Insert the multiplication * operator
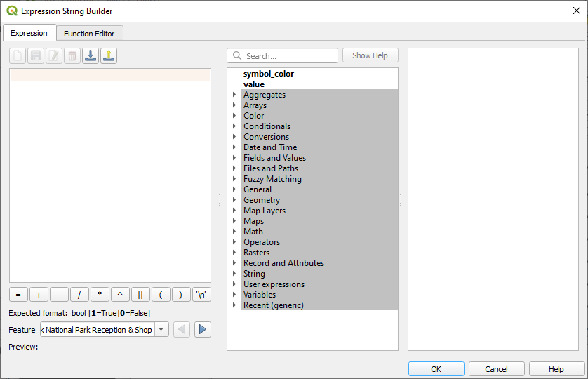The width and height of the screenshot is (588, 379). point(100,295)
